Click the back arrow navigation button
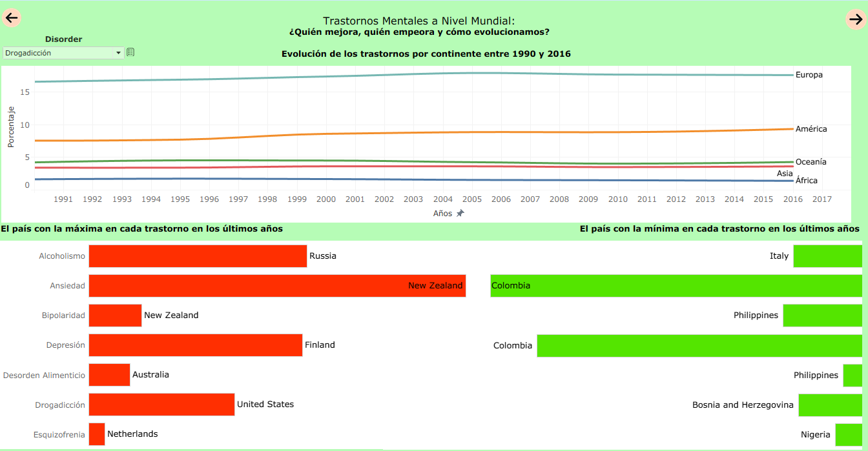 pos(12,18)
